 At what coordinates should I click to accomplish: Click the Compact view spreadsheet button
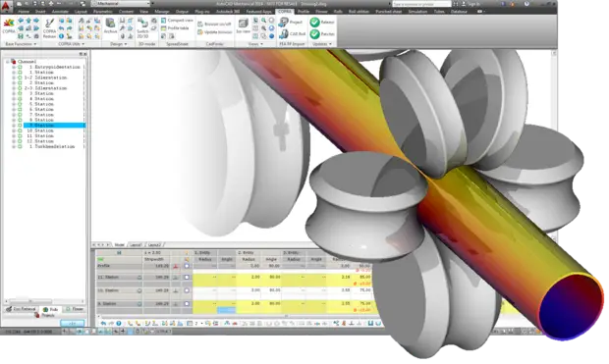[177, 21]
